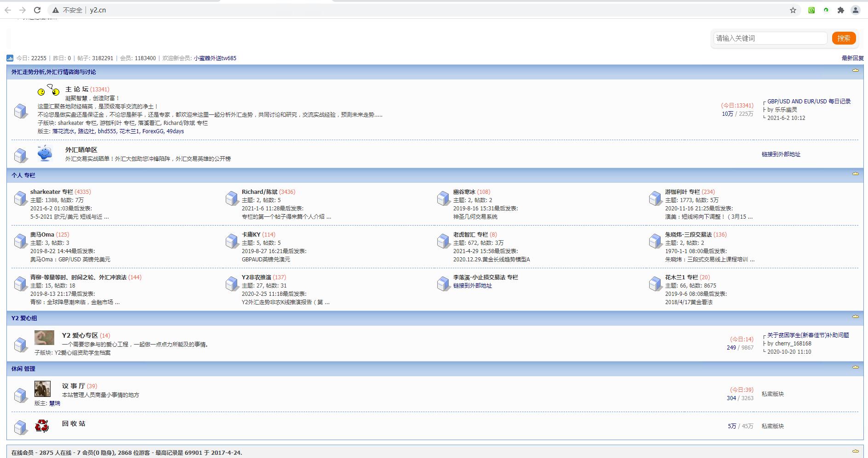Collapse the Y2 爱心组 section
Image resolution: width=868 pixels, height=458 pixels.
(856, 317)
